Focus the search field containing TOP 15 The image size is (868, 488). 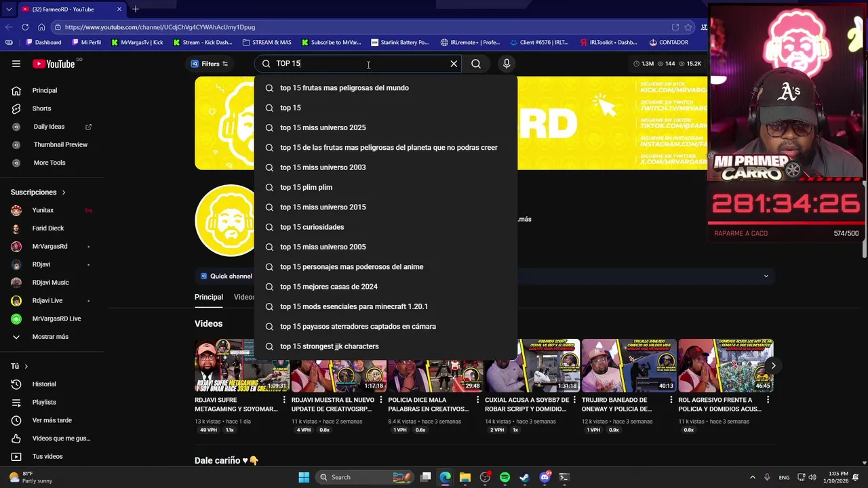[x=358, y=64]
